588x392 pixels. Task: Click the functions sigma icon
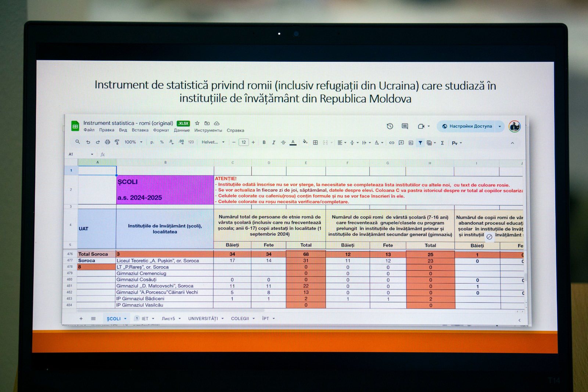coord(442,143)
